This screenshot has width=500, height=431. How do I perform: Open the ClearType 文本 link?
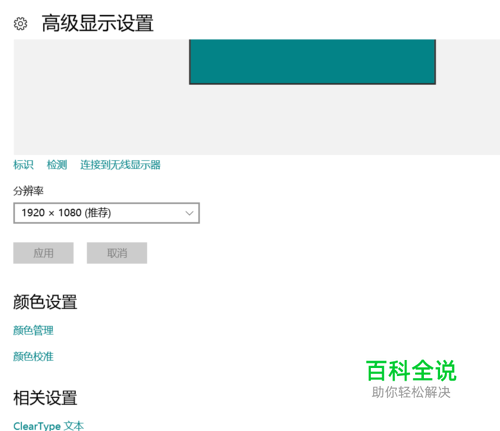coord(49,426)
